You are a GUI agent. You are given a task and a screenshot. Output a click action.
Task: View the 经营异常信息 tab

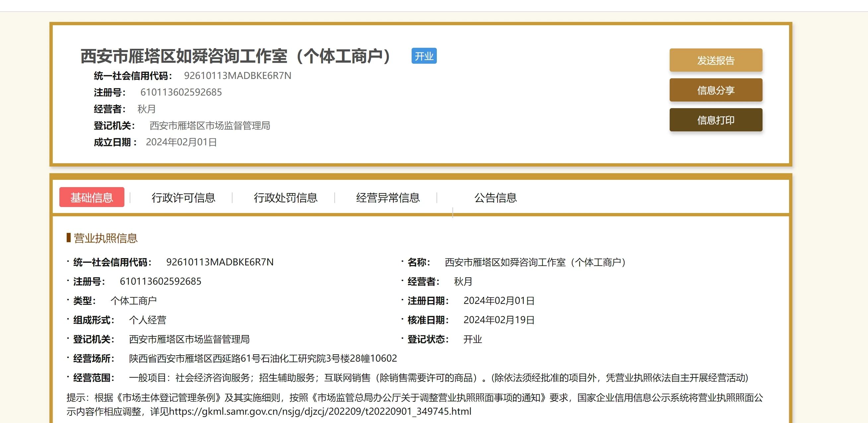click(388, 197)
